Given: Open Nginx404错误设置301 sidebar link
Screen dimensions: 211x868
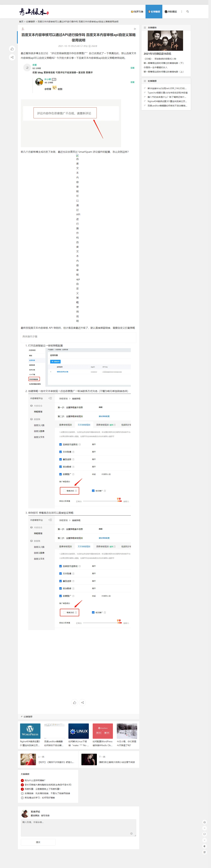Looking at the screenshot, I should [x=167, y=102].
